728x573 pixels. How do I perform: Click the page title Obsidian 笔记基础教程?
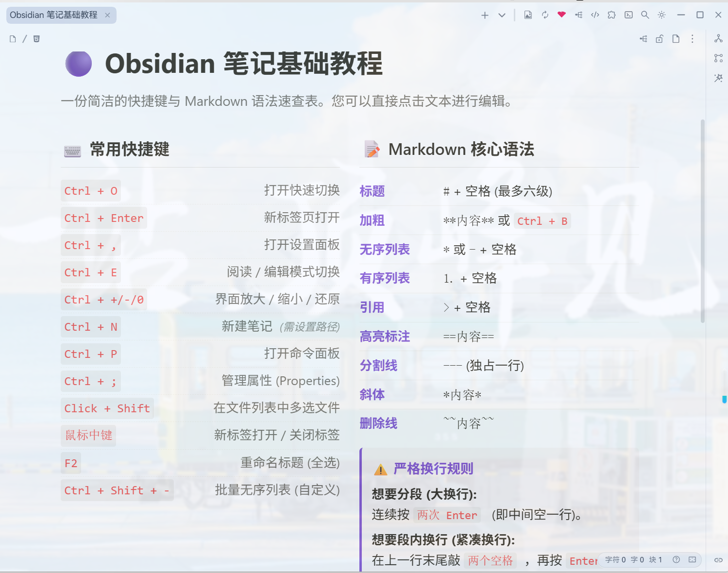pyautogui.click(x=244, y=64)
